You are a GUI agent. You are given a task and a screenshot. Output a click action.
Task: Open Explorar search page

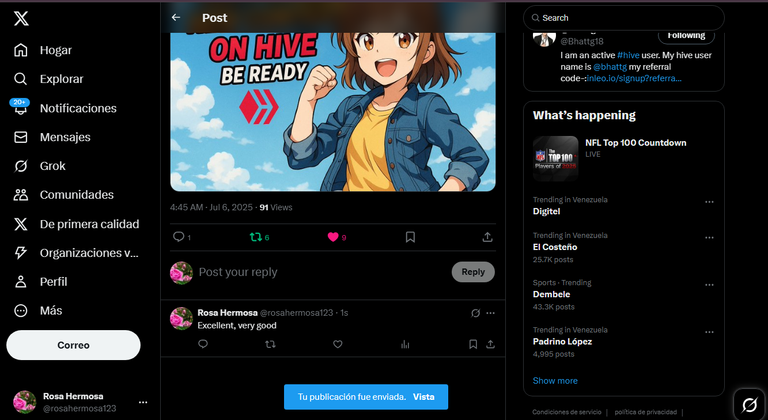[x=48, y=79]
